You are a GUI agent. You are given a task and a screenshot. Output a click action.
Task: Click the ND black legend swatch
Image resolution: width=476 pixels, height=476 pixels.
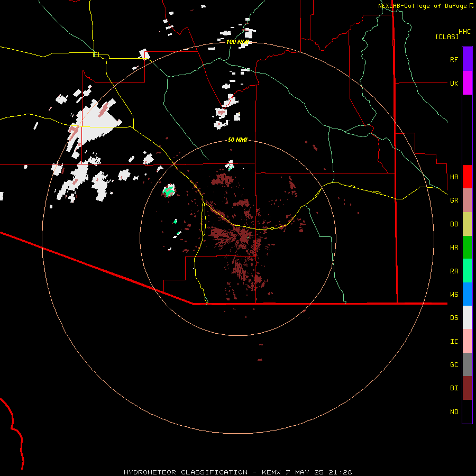pyautogui.click(x=467, y=411)
